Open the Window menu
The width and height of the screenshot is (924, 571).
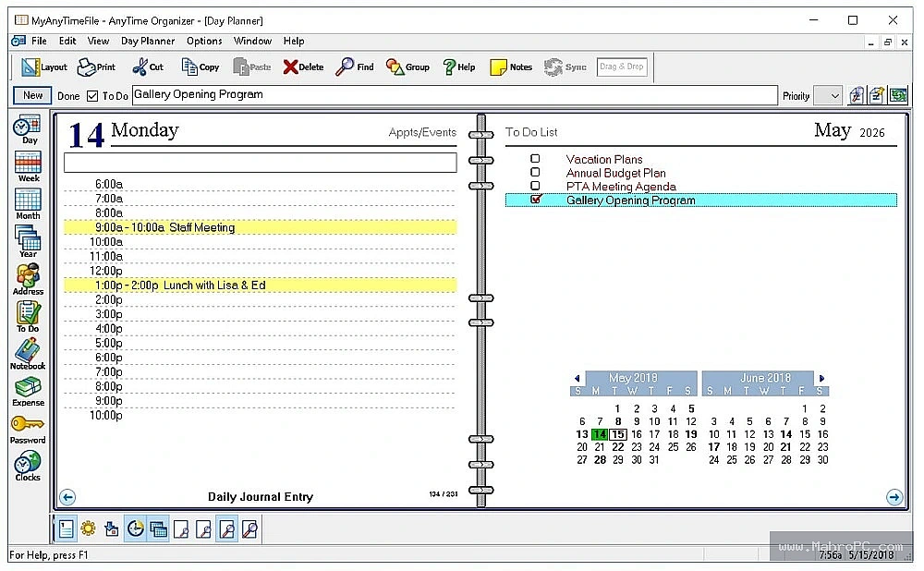click(253, 42)
